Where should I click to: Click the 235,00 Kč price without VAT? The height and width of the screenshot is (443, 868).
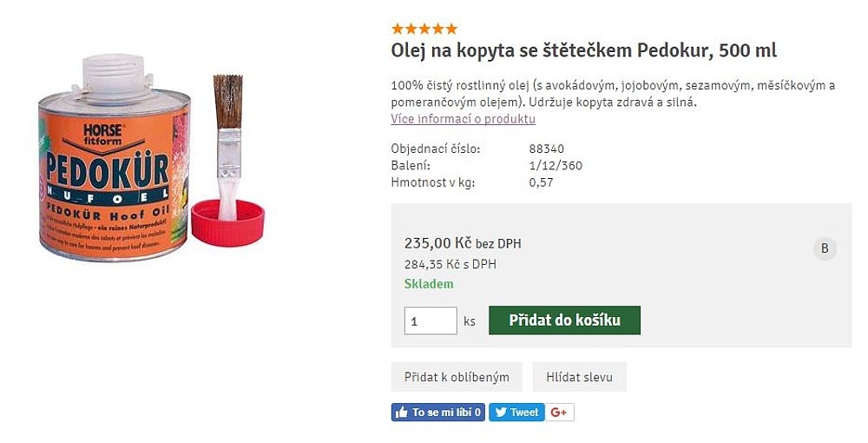click(x=437, y=243)
